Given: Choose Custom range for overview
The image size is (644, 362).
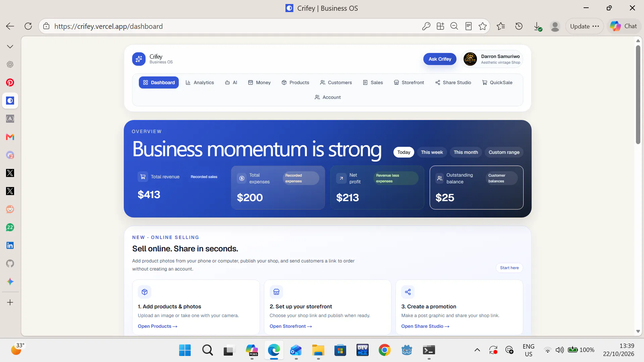Looking at the screenshot, I should pyautogui.click(x=504, y=152).
